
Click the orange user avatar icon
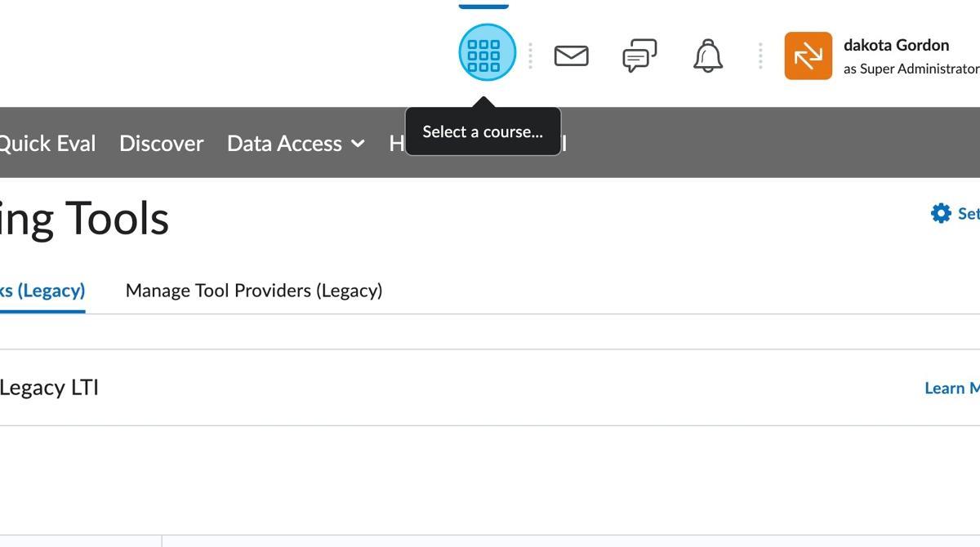click(x=808, y=56)
